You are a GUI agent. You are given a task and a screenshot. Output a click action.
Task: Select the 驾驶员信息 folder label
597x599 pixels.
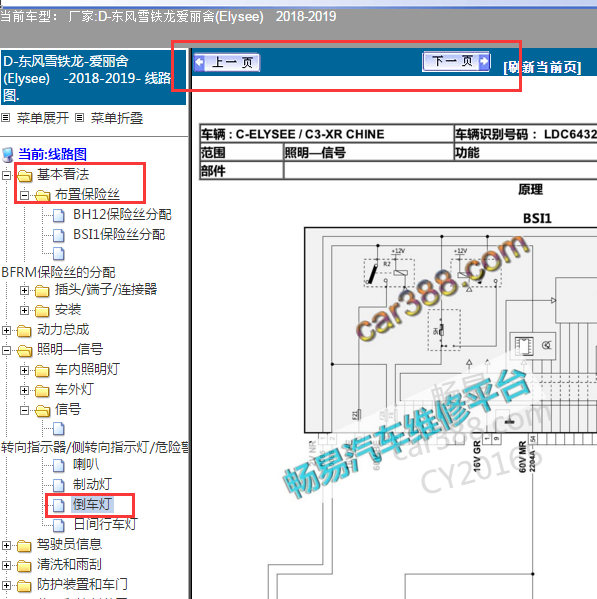click(70, 545)
